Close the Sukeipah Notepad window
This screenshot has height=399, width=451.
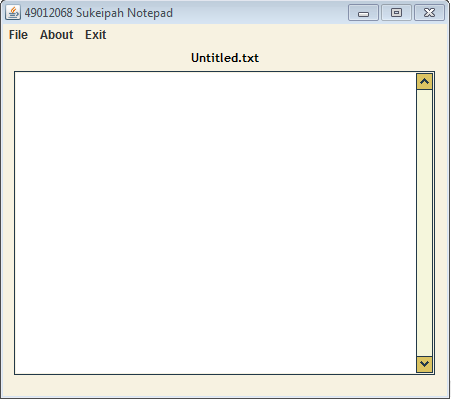point(429,13)
